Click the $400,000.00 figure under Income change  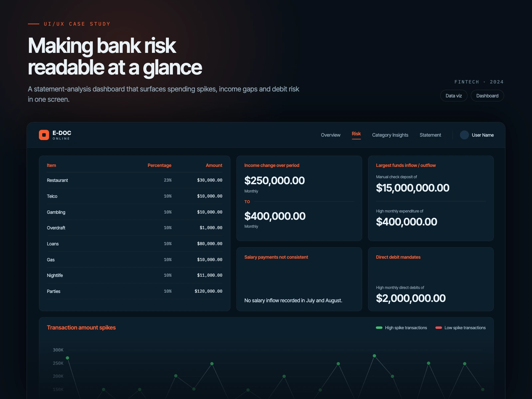[275, 216]
